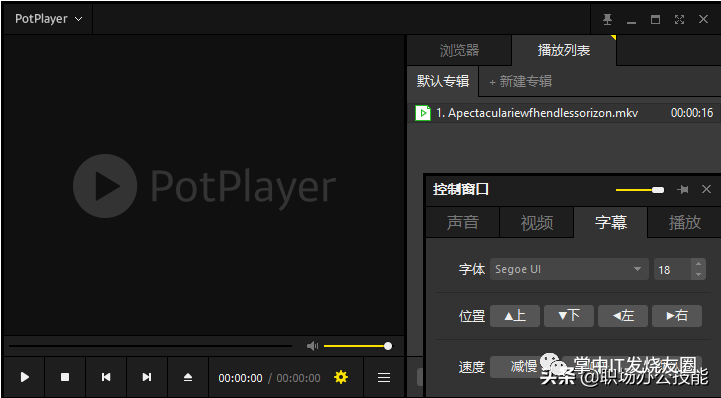Move subtitle position up with ▲上
The width and height of the screenshot is (721, 398).
pyautogui.click(x=515, y=316)
